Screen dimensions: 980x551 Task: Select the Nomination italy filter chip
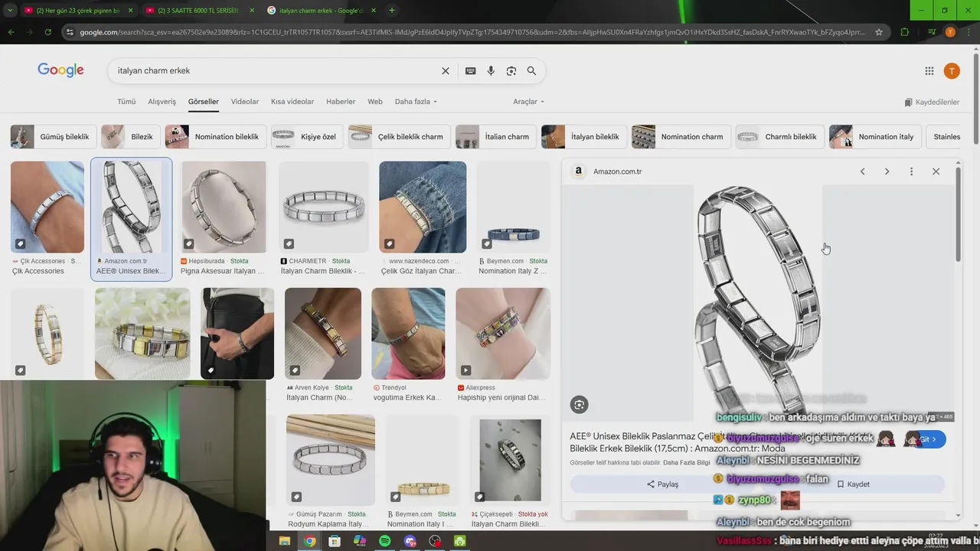(875, 137)
